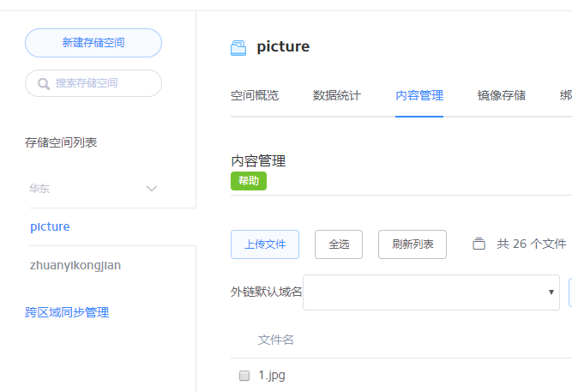Click the 刷新列表 button

pos(412,244)
